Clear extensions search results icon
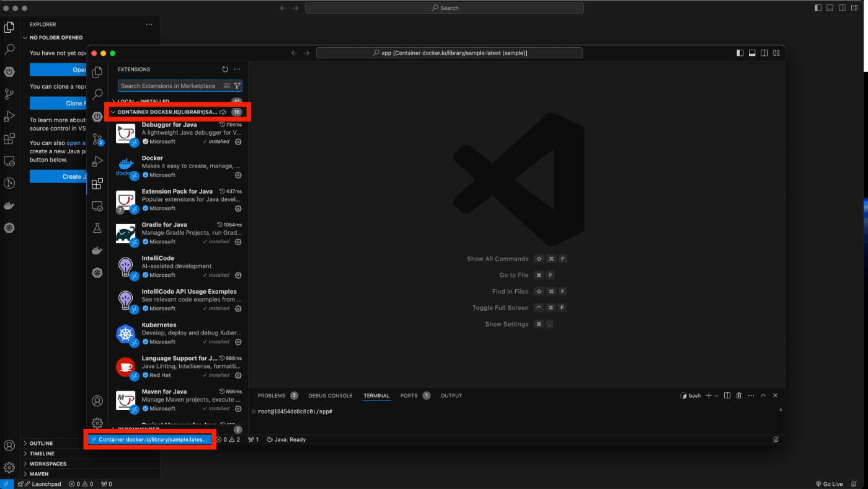The height and width of the screenshot is (489, 868). click(227, 86)
